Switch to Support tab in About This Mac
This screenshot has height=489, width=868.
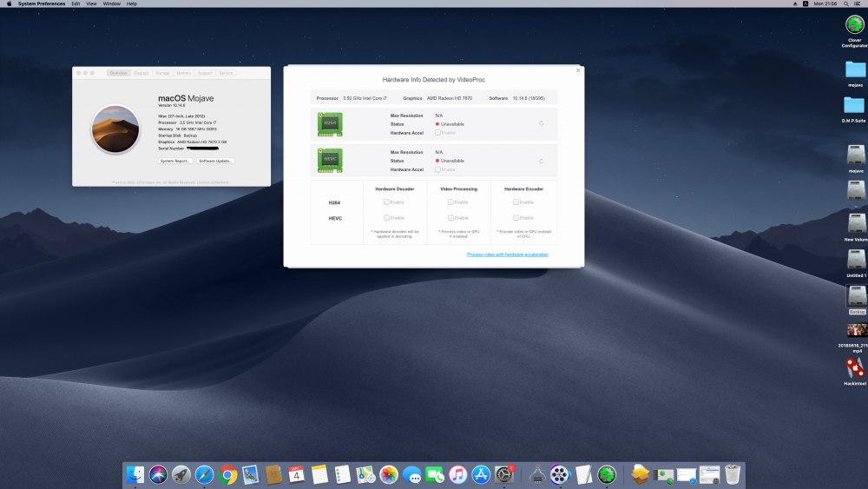click(x=205, y=73)
